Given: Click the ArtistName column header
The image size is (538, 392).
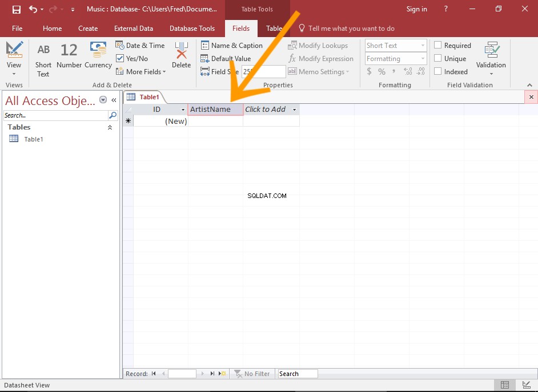Looking at the screenshot, I should pyautogui.click(x=215, y=110).
